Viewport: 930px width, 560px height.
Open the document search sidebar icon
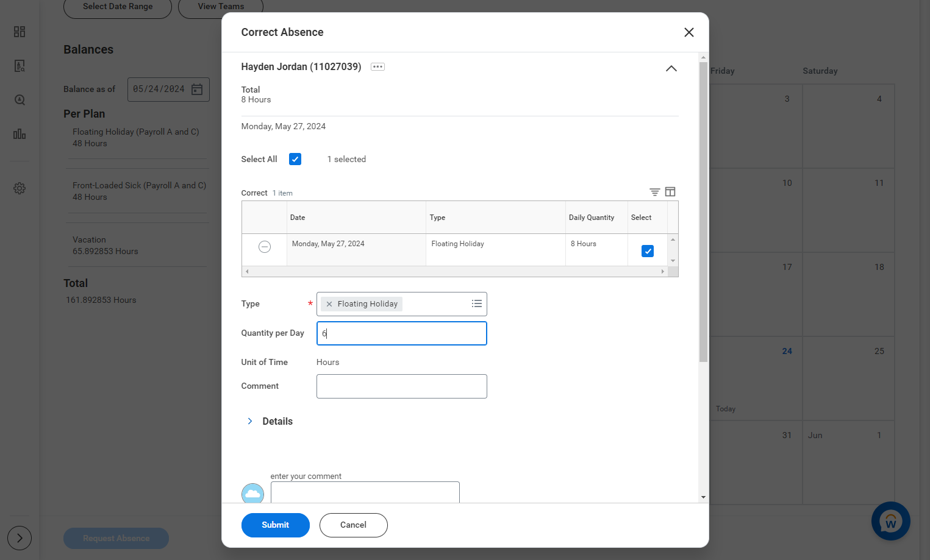tap(20, 66)
